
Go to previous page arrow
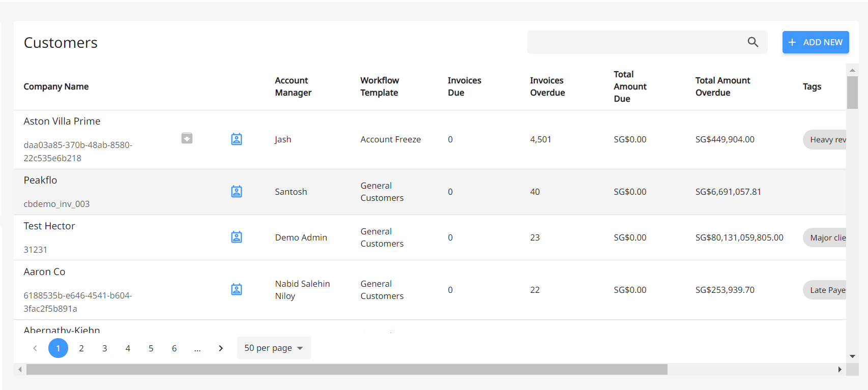35,348
